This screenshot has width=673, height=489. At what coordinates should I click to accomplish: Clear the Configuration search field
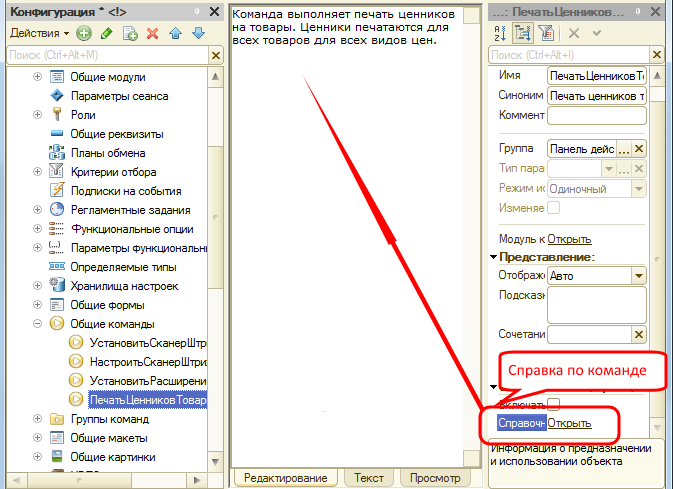click(x=216, y=55)
